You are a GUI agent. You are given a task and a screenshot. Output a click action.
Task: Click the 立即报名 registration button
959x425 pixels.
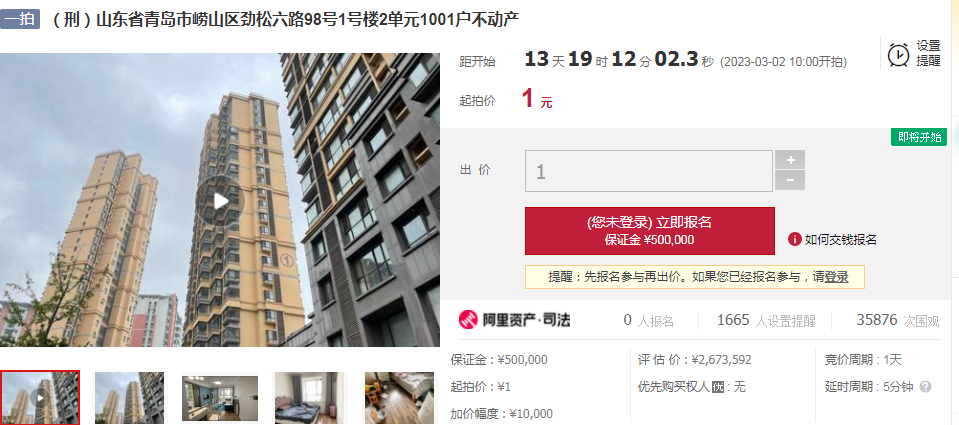(x=650, y=231)
